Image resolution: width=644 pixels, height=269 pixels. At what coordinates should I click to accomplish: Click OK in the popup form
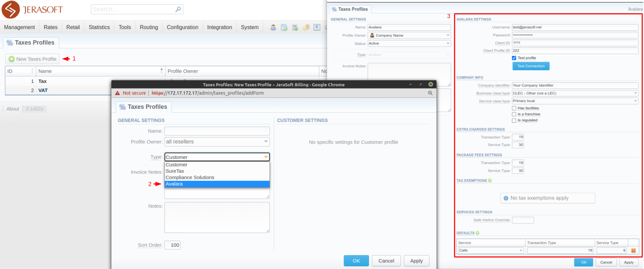[356, 261]
